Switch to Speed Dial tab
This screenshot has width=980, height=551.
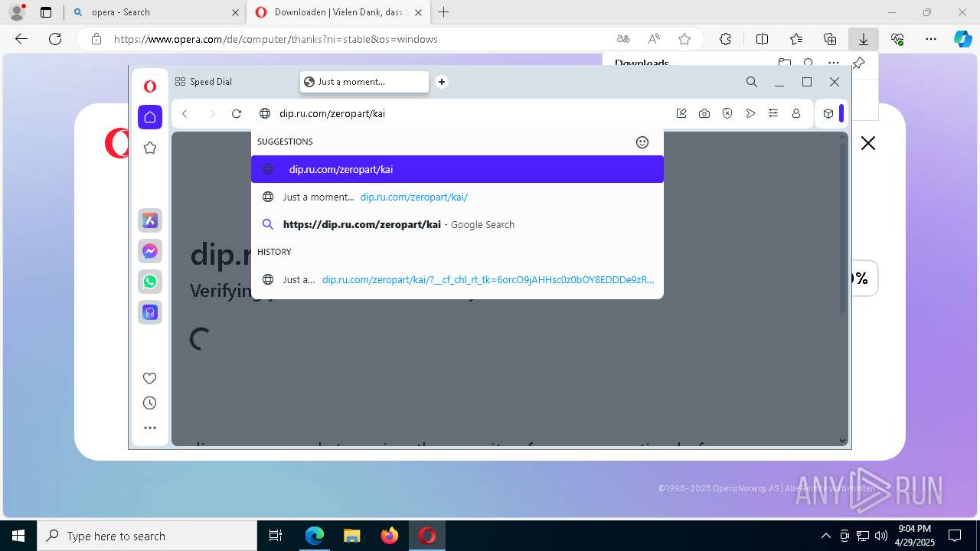(204, 82)
